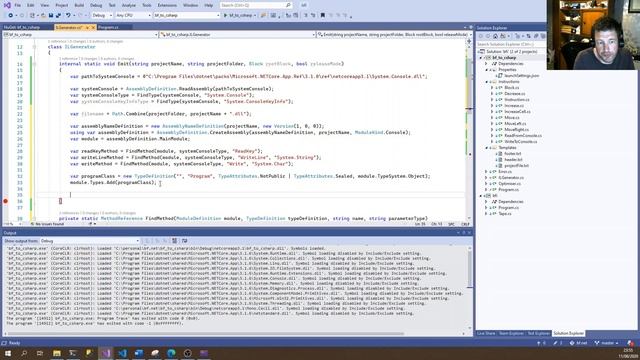The image size is (640, 360).
Task: Click the Visual Studio logo icon
Action: coord(7,5)
